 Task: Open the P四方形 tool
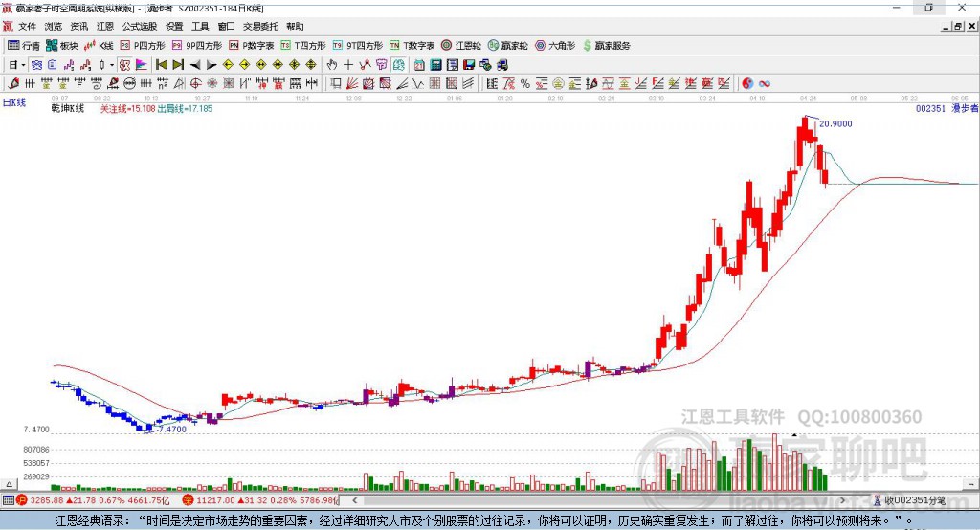143,46
